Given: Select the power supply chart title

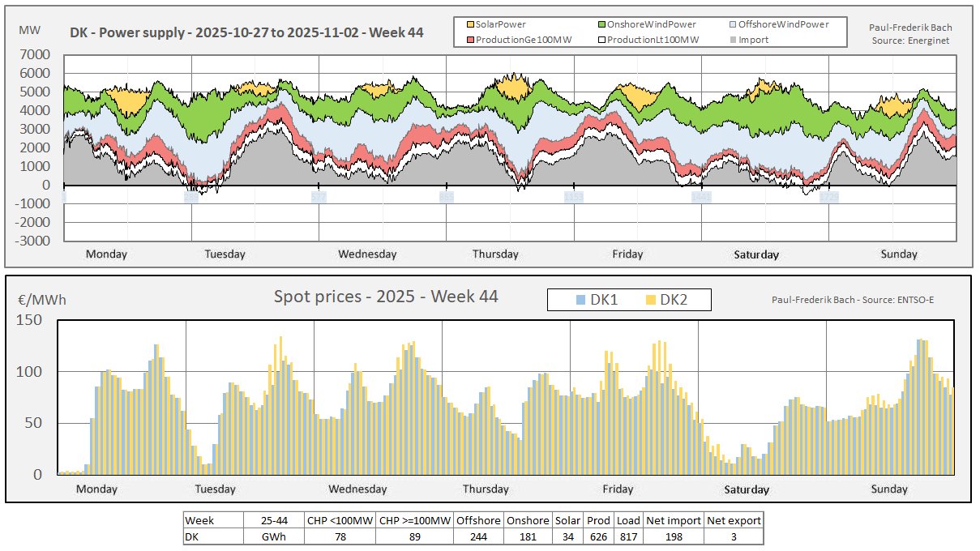Looking at the screenshot, I should pyautogui.click(x=246, y=33).
